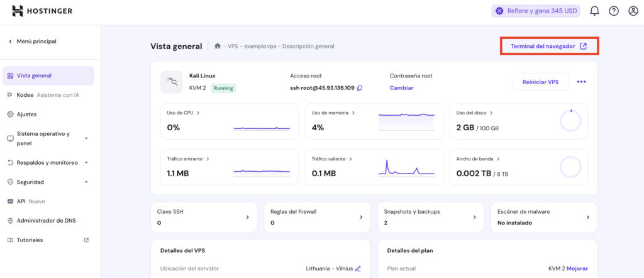Expand Sistema operativo y panel menu
Viewport: 644px width, 278px height.
click(x=86, y=138)
